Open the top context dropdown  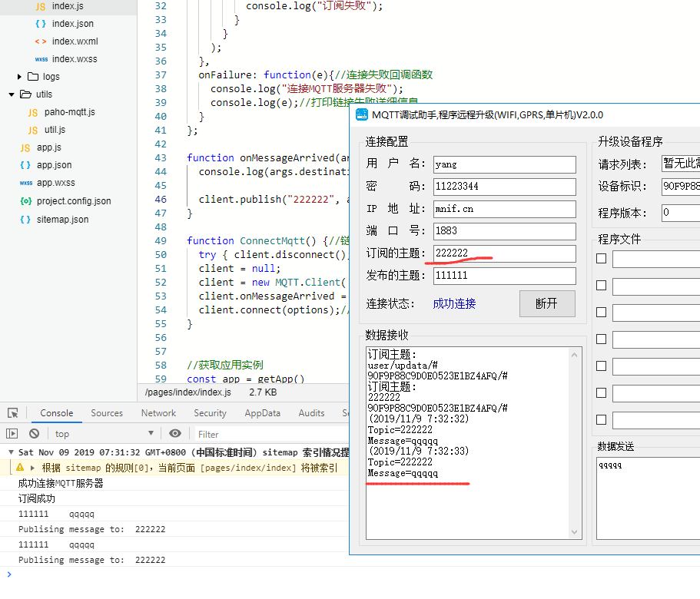pos(105,434)
